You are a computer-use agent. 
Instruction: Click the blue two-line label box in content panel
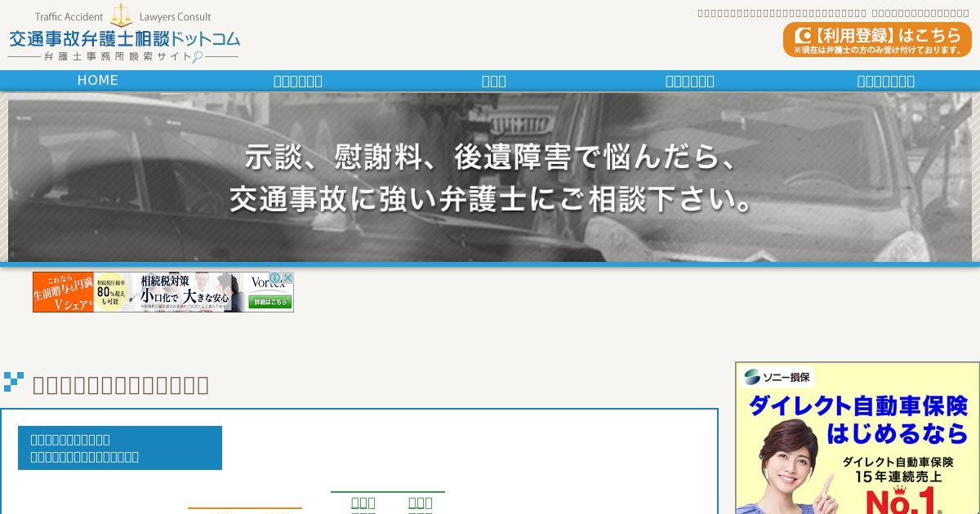(x=120, y=448)
